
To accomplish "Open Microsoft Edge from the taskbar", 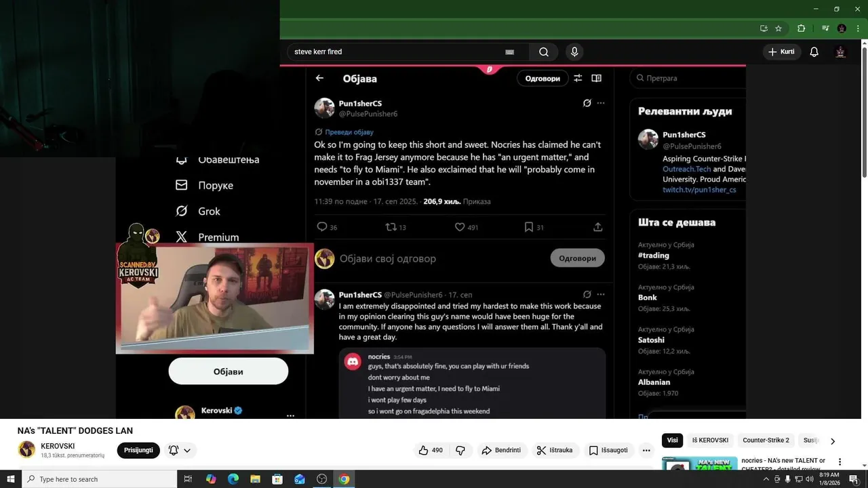I will (x=233, y=479).
